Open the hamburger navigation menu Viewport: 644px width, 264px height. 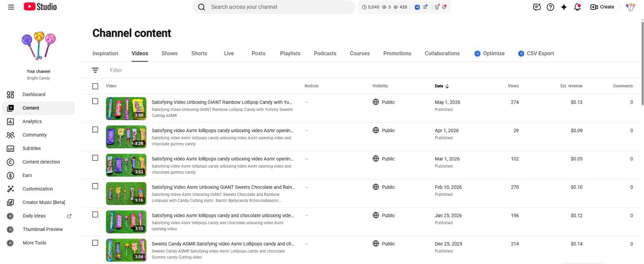pos(11,7)
